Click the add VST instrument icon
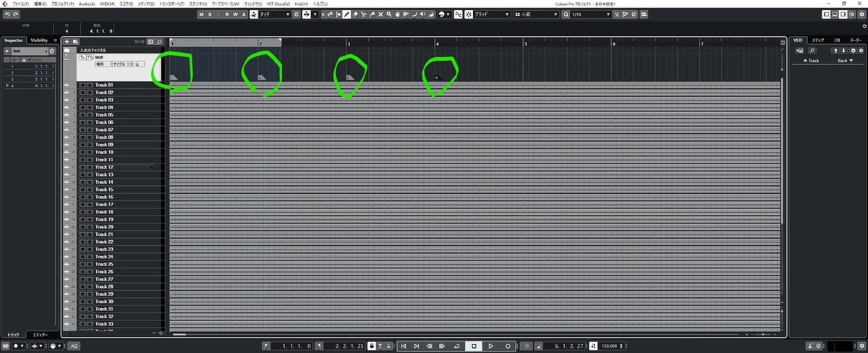The height and width of the screenshot is (353, 868). [x=799, y=51]
